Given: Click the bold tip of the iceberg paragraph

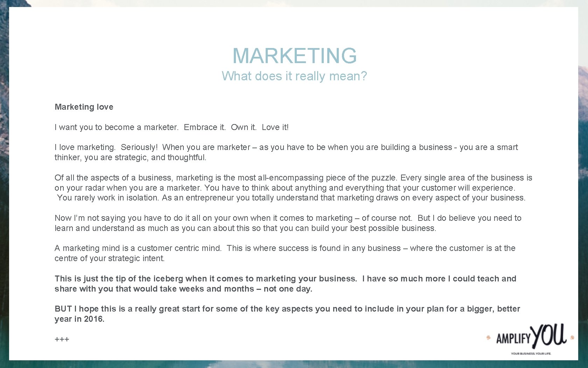Looking at the screenshot, I should (x=285, y=284).
